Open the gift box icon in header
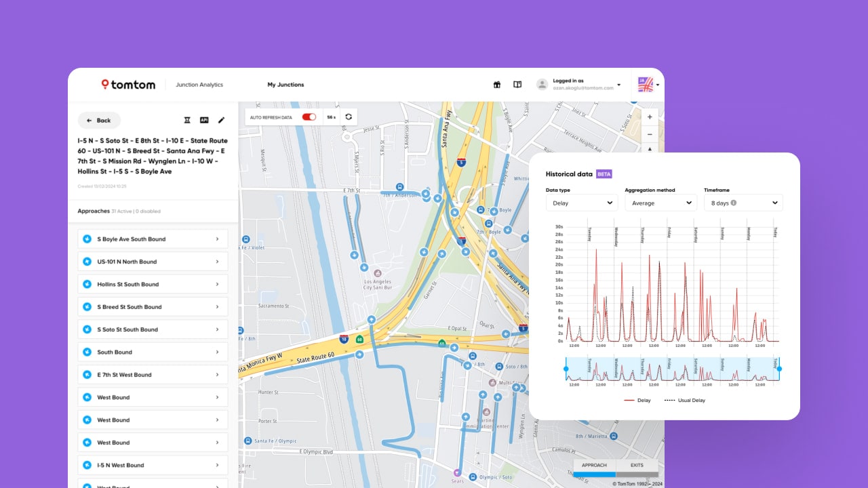 tap(496, 85)
